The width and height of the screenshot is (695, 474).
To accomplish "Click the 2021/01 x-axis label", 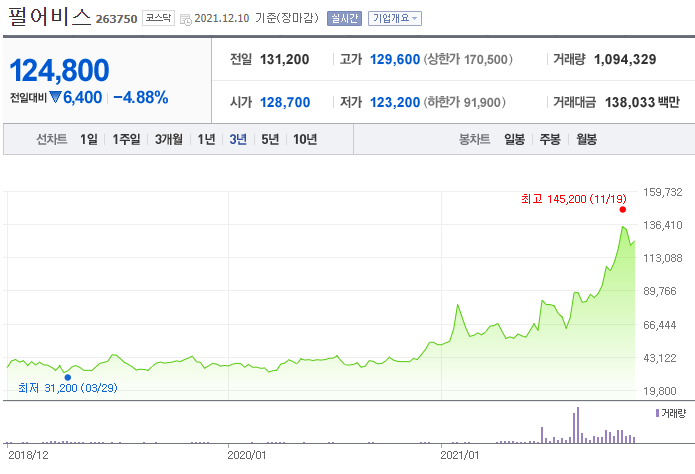I will [460, 455].
